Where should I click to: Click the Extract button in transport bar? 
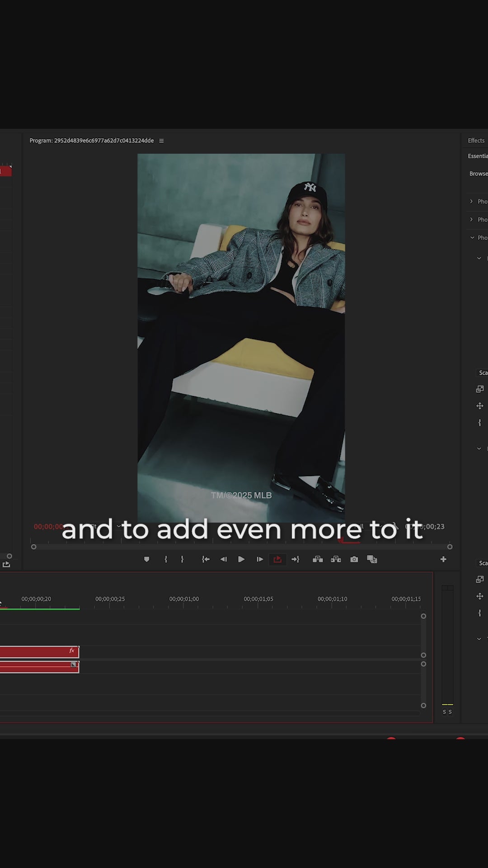(336, 559)
